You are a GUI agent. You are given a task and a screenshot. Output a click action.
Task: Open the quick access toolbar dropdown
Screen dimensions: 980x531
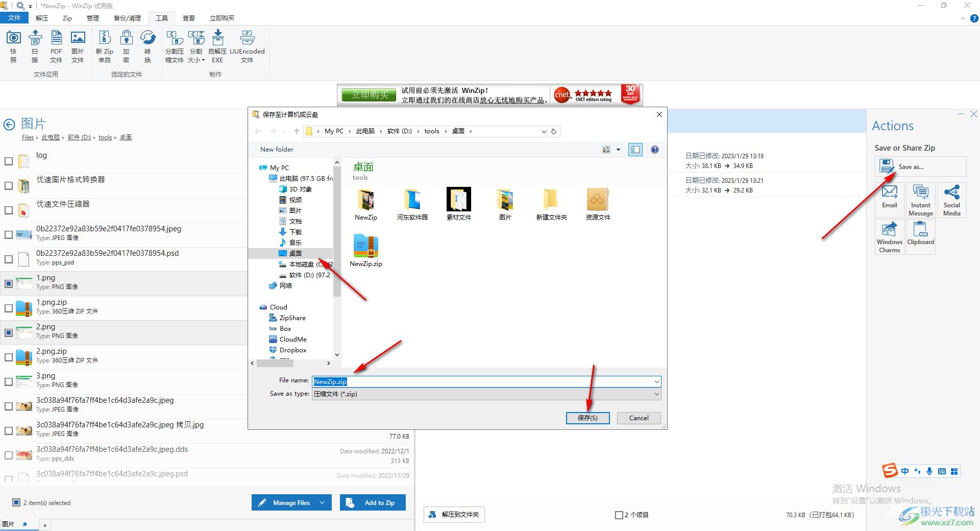30,6
